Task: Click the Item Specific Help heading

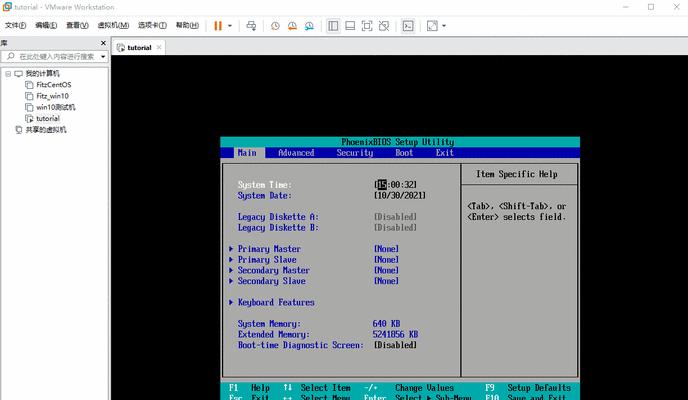Action: (x=517, y=174)
